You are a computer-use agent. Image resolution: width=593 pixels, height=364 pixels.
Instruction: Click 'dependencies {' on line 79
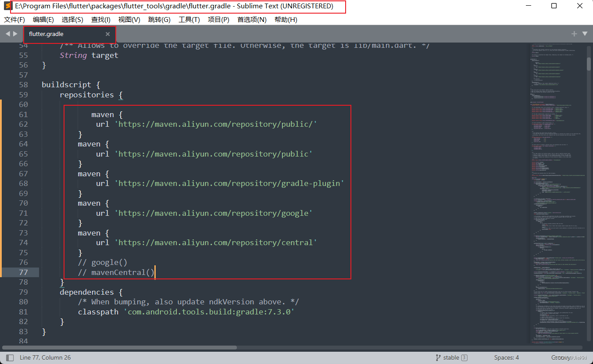point(91,292)
